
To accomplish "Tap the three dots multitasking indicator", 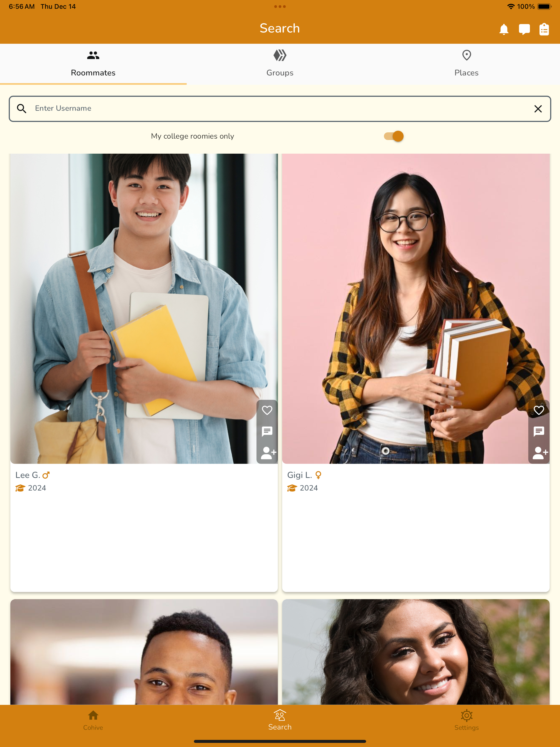I will click(x=280, y=6).
